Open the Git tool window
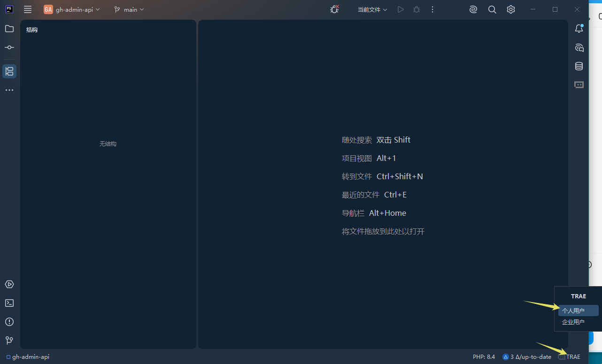 (9, 340)
